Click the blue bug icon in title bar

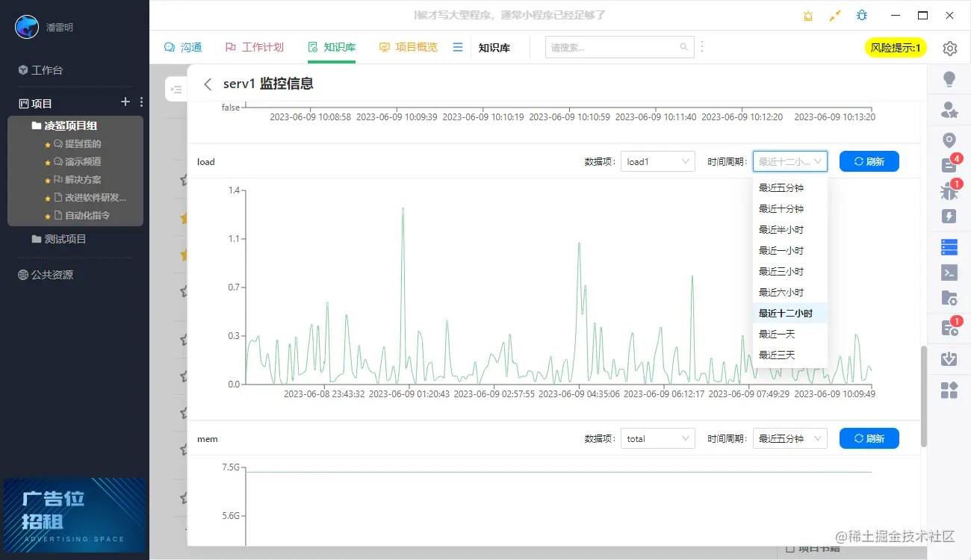click(x=862, y=15)
